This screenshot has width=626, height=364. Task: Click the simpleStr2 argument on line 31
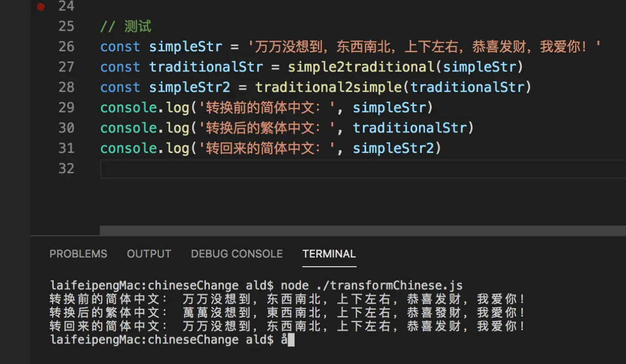(393, 149)
